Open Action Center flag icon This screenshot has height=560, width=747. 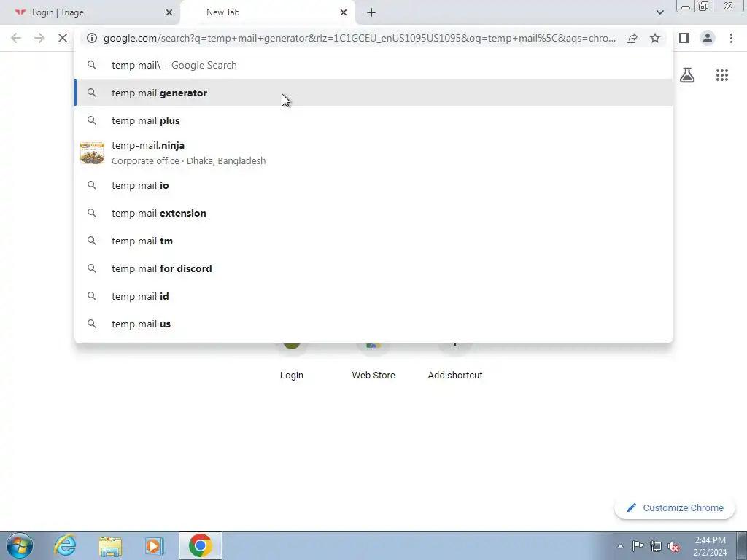[x=638, y=545]
